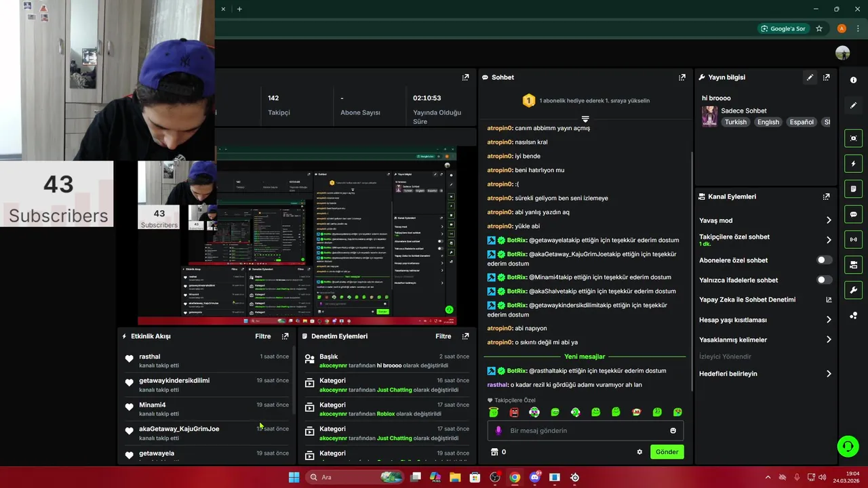Bookmark page with the star icon

(x=819, y=28)
